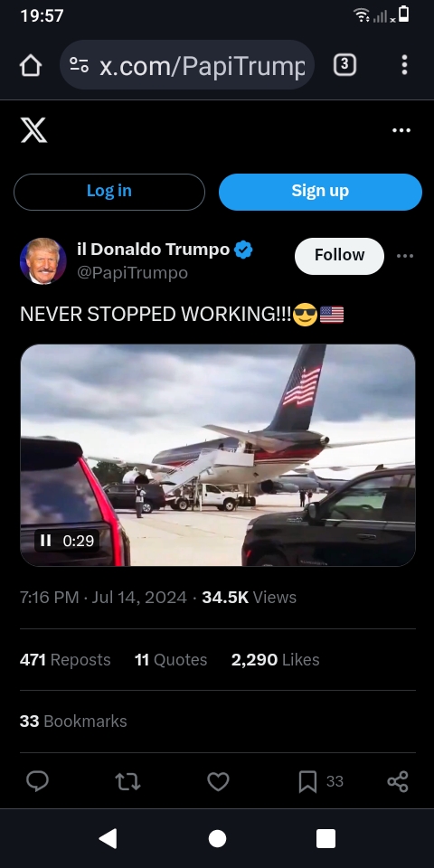The image size is (434, 868).
Task: Open the X header more options menu
Action: [401, 130]
